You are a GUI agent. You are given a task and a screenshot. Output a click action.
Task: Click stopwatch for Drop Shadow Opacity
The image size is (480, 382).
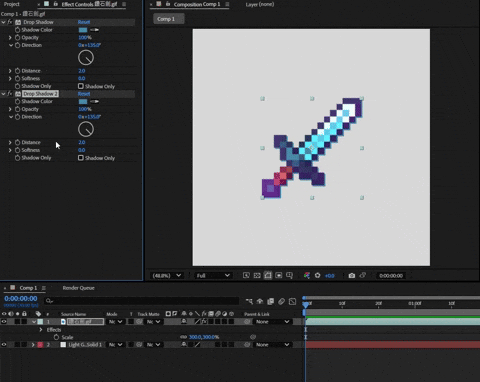pyautogui.click(x=17, y=37)
